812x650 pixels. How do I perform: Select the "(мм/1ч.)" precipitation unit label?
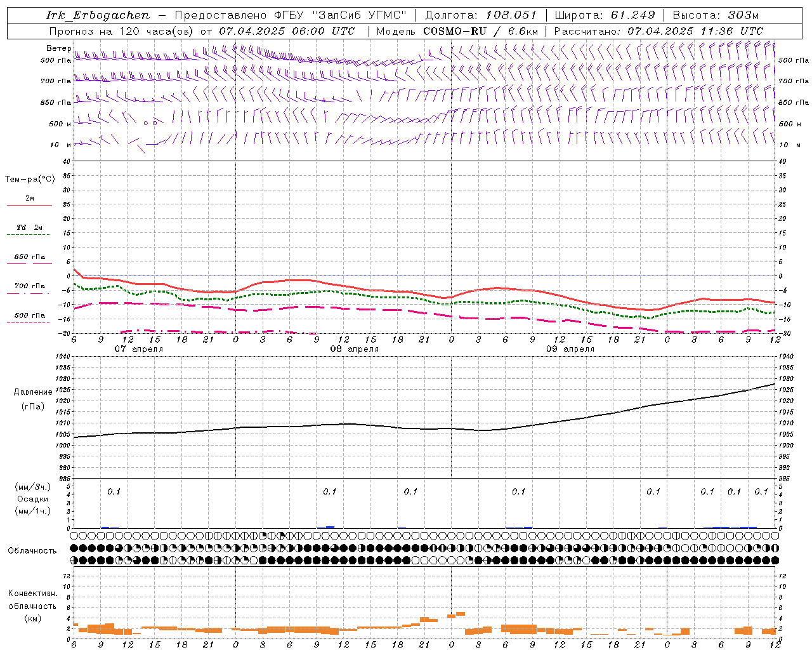click(33, 511)
